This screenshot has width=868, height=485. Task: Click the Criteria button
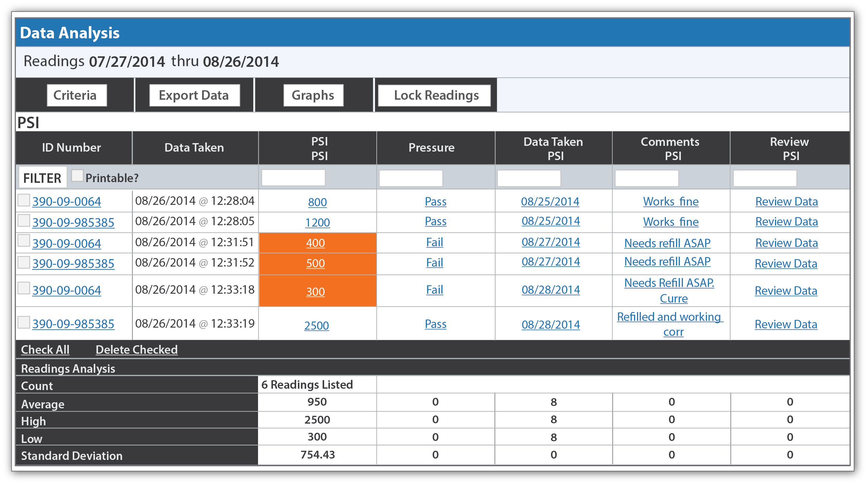click(77, 95)
